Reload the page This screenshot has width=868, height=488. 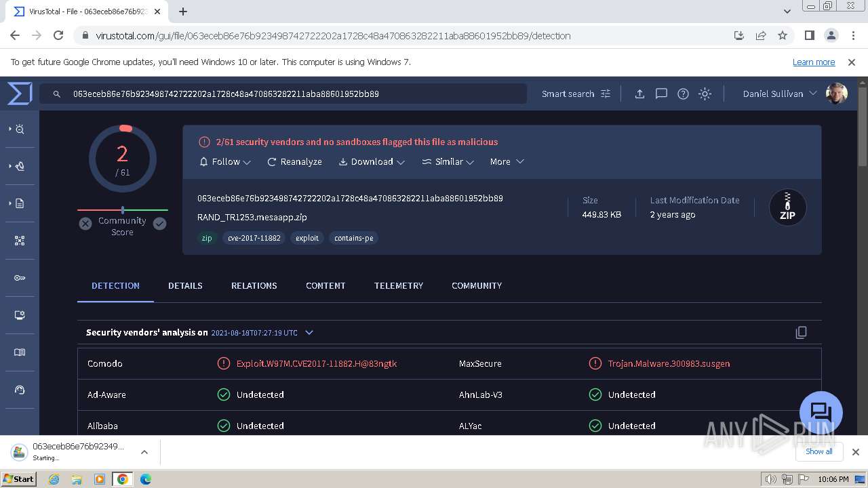click(x=58, y=35)
